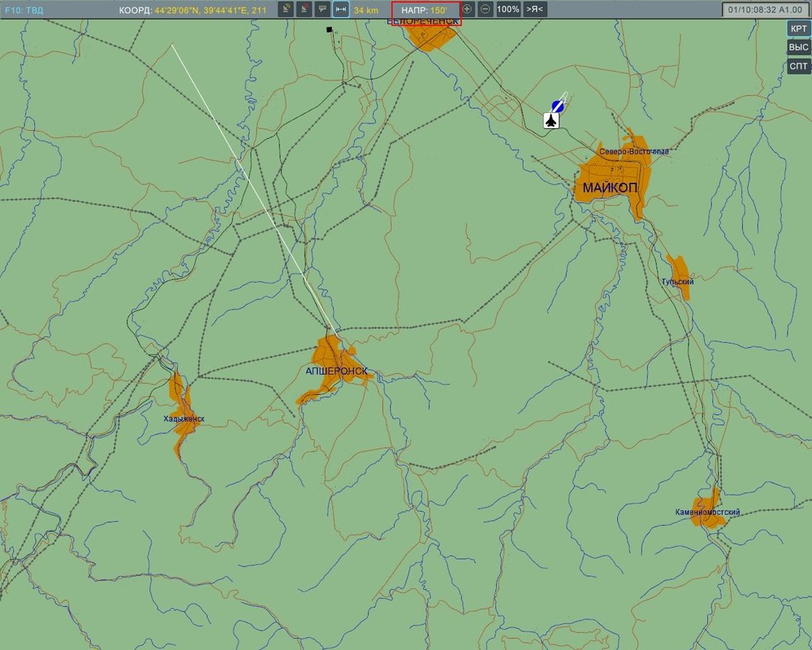Image resolution: width=812 pixels, height=650 pixels.
Task: Click the НАПР heading readout
Action: 425,11
